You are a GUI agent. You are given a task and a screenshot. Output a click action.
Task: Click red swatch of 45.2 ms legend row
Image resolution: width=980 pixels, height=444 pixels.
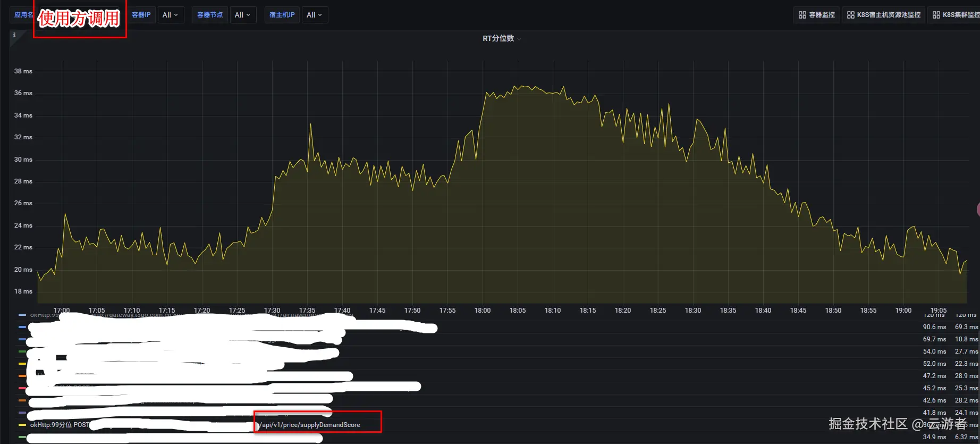pyautogui.click(x=22, y=388)
